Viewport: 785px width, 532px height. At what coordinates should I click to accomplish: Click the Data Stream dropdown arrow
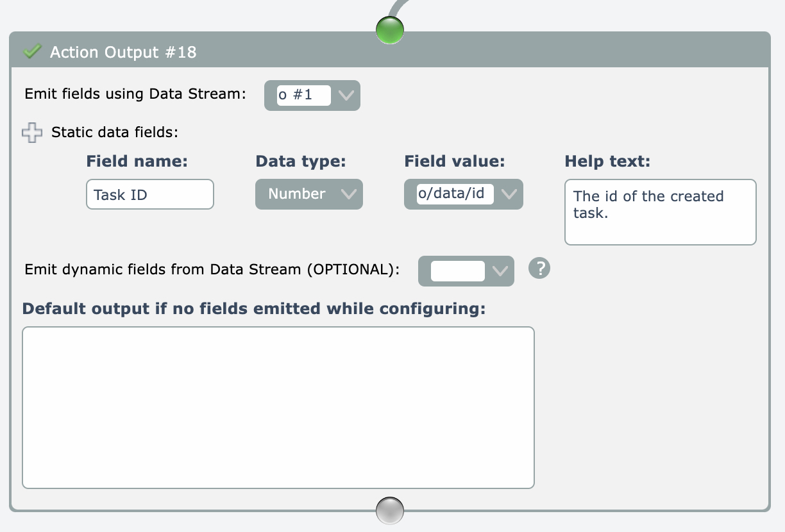click(346, 96)
